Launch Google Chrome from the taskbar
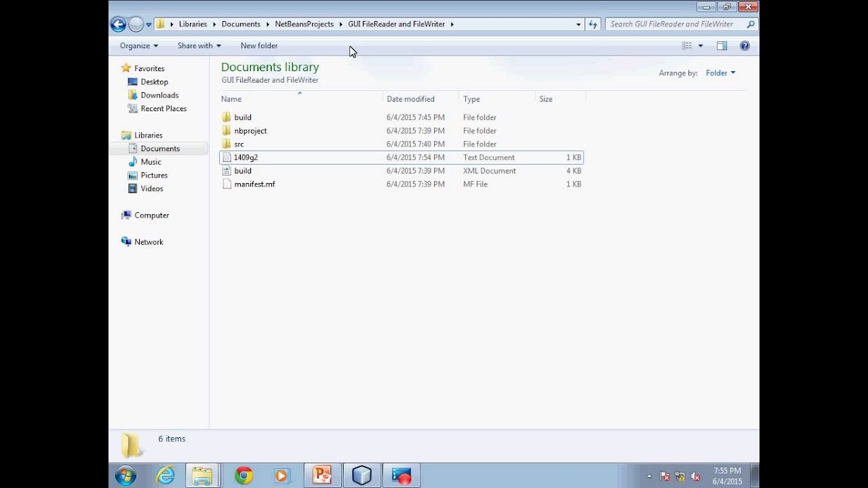The height and width of the screenshot is (488, 868). 243,476
